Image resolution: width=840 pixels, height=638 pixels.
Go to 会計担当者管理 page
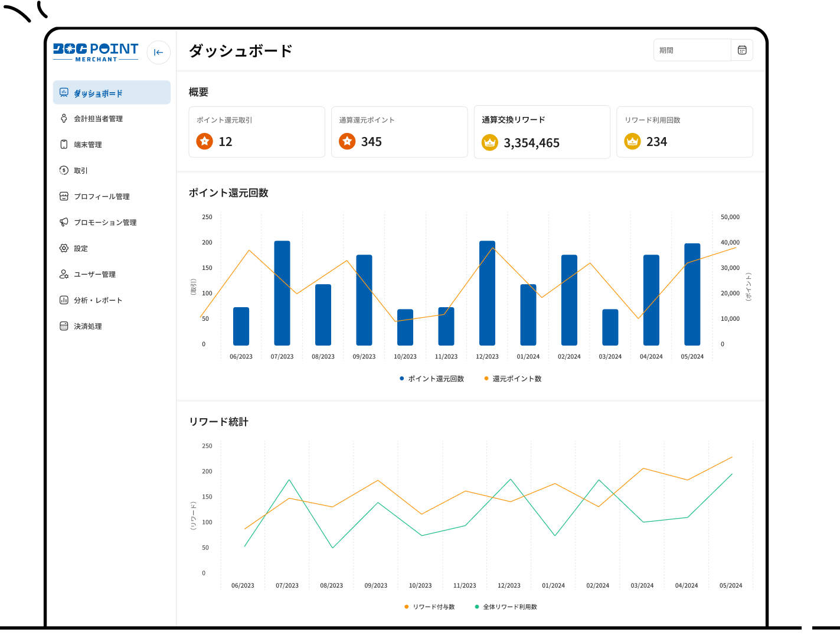click(x=98, y=119)
